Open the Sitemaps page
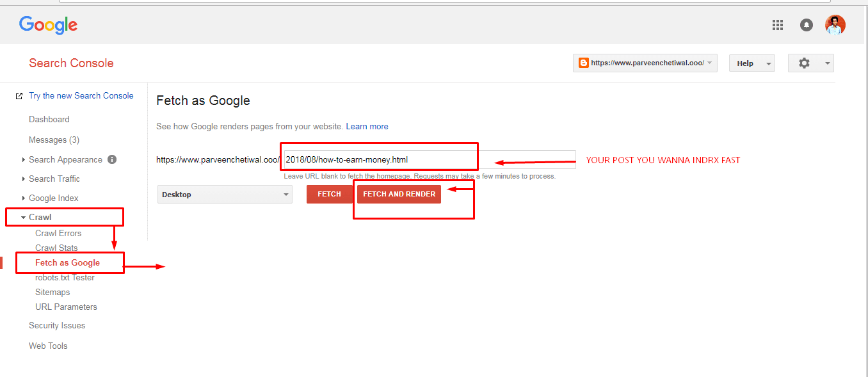868x377 pixels. click(52, 292)
